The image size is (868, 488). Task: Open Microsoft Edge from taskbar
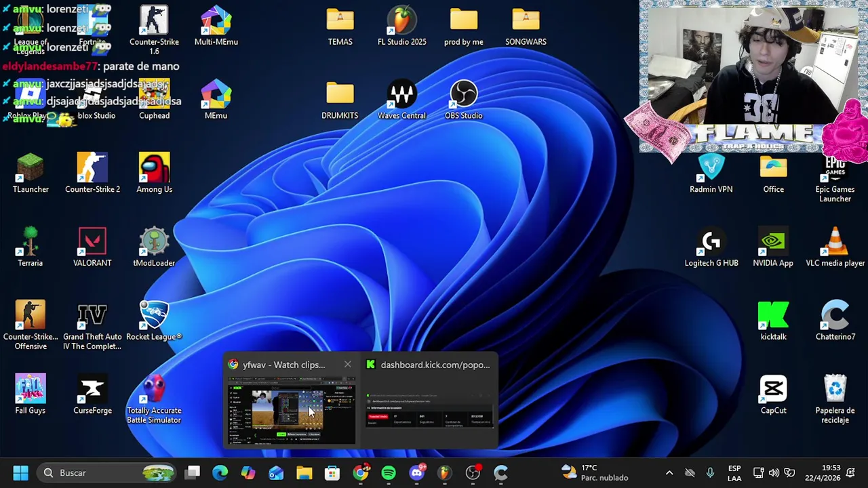[220, 473]
